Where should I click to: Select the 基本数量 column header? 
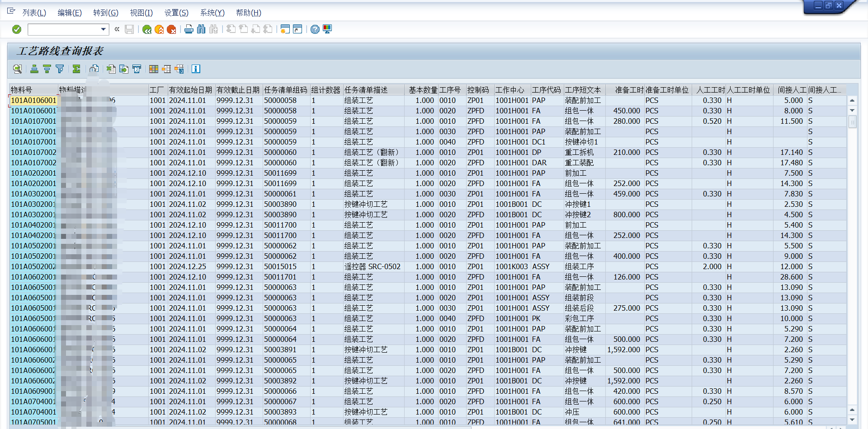click(422, 90)
